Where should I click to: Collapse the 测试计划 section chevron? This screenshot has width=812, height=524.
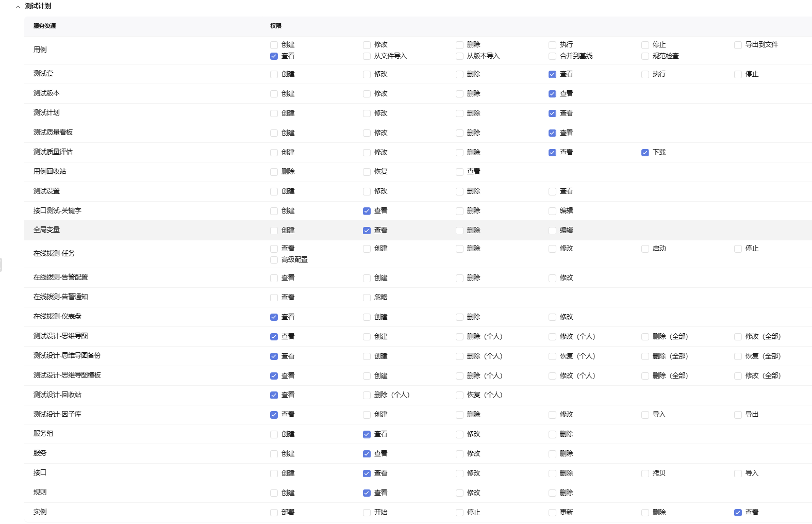(x=18, y=7)
